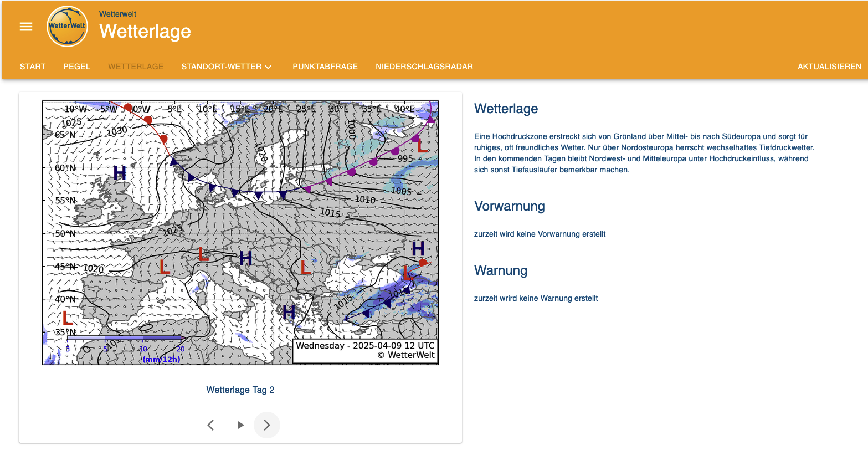Image resolution: width=868 pixels, height=450 pixels.
Task: Click the Vorwarnung section heading
Action: [x=510, y=206]
